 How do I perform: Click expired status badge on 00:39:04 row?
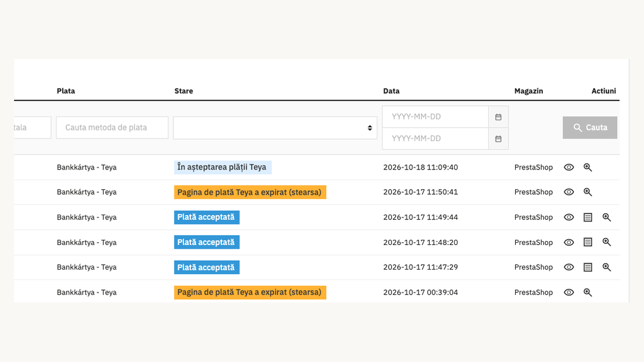point(250,292)
